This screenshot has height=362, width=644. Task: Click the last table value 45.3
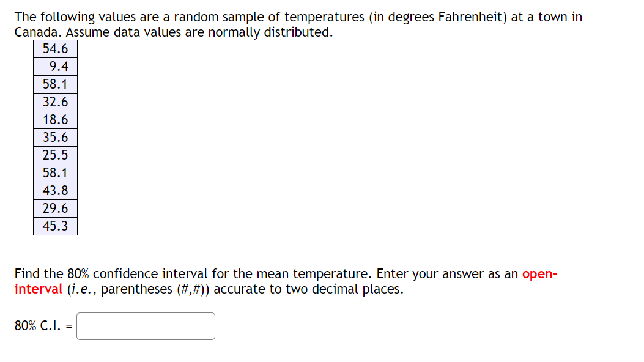click(x=54, y=226)
